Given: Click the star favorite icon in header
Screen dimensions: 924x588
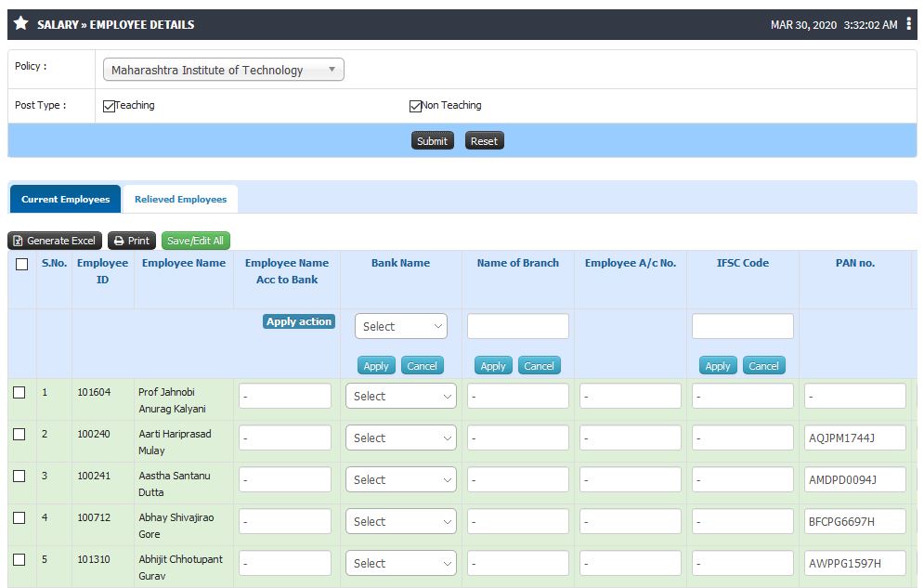Looking at the screenshot, I should tap(20, 23).
